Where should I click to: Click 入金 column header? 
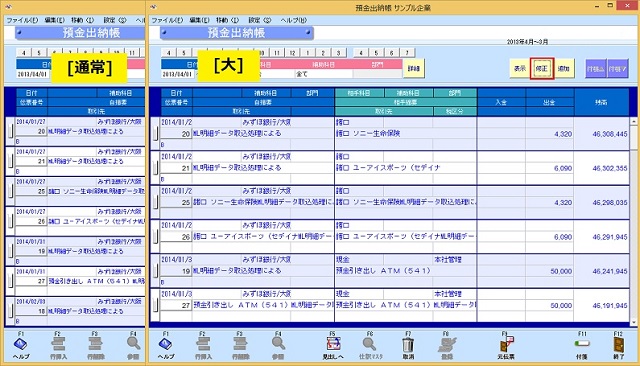tap(501, 102)
